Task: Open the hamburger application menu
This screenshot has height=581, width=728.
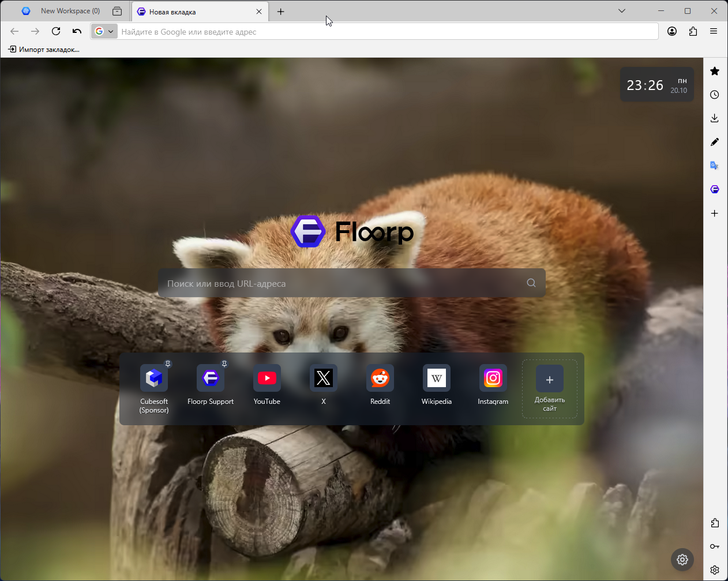Action: pos(714,32)
